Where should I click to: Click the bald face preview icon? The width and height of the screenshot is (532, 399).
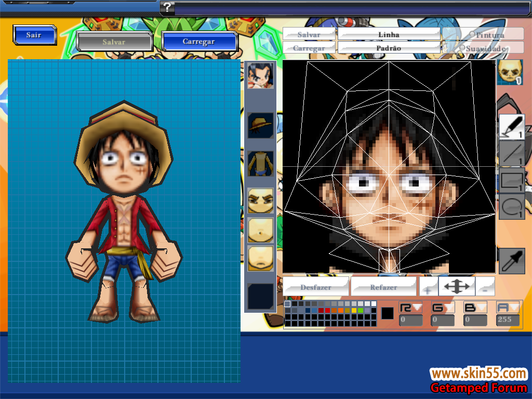point(510,72)
